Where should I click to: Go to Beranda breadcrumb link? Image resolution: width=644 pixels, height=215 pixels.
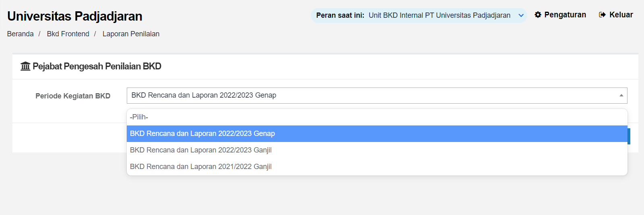click(20, 34)
